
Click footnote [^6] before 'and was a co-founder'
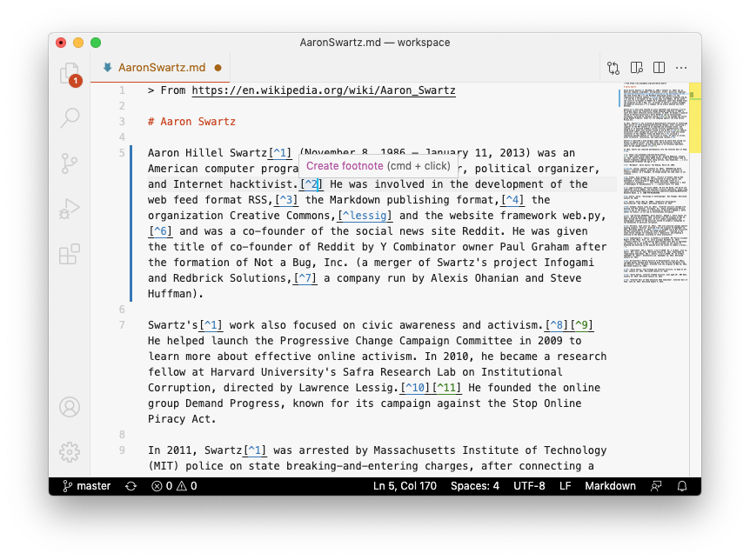point(160,231)
